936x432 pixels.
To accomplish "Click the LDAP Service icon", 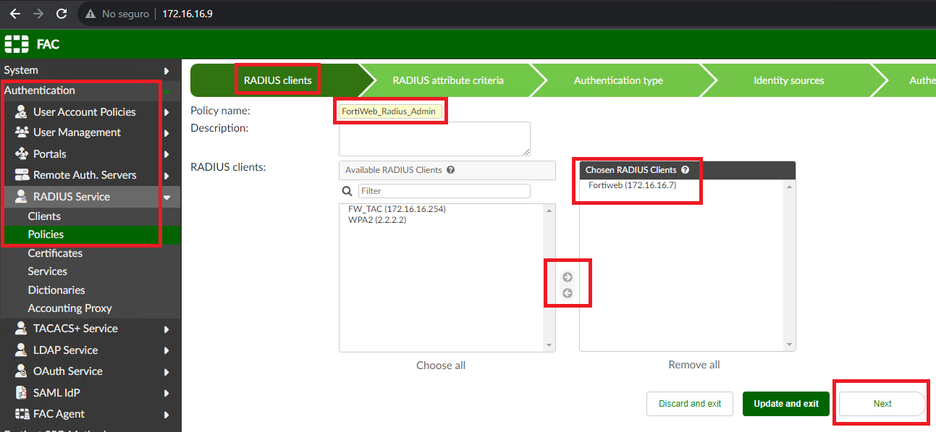I will [21, 350].
